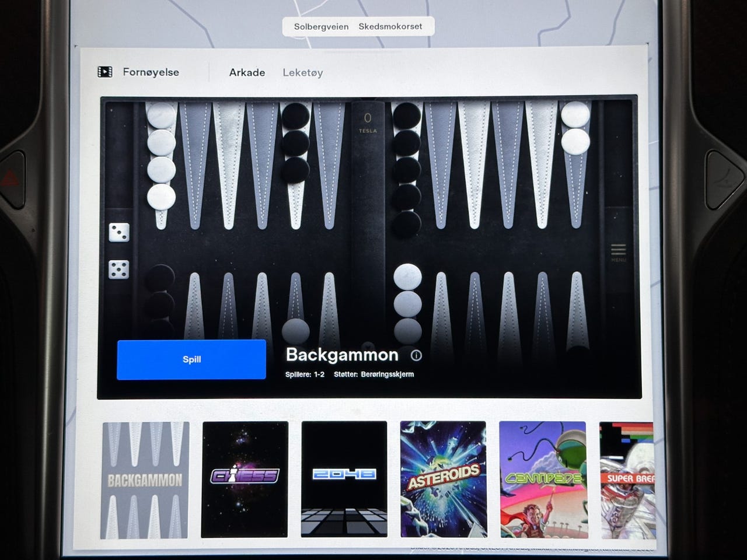Click the lower die showing five
Screen dimensions: 747x560
(x=118, y=269)
